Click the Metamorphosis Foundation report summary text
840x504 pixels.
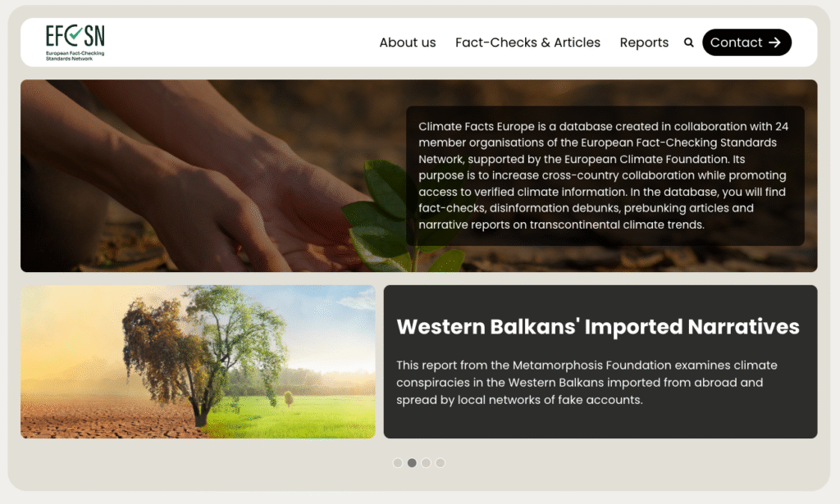[587, 383]
